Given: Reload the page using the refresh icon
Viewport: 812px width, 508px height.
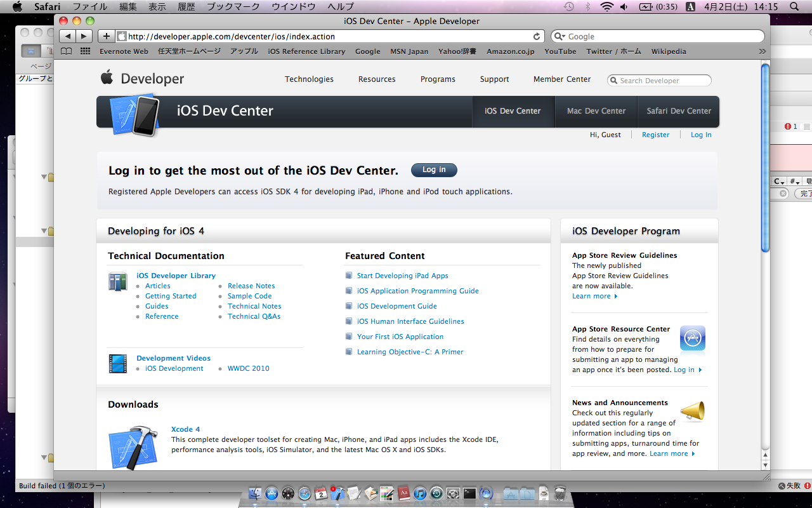Looking at the screenshot, I should [x=537, y=37].
